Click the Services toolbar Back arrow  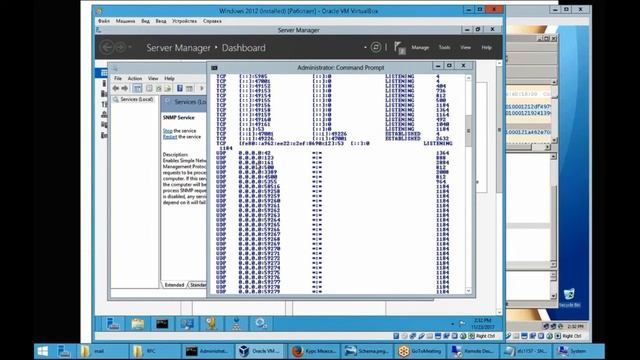point(116,88)
